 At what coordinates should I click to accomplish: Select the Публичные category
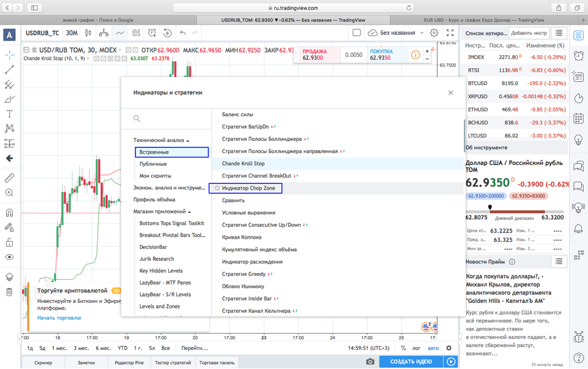point(153,164)
